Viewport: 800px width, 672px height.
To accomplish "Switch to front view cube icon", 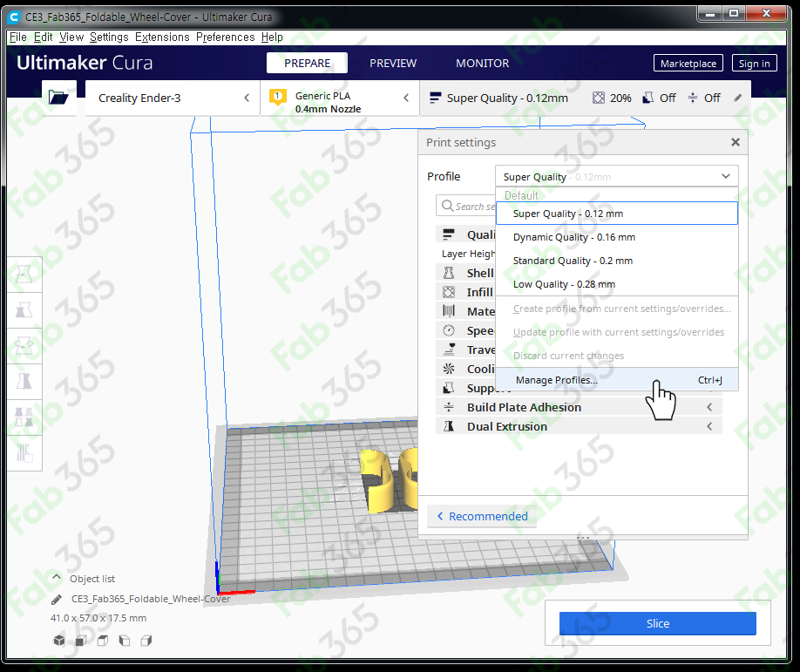I will click(81, 641).
